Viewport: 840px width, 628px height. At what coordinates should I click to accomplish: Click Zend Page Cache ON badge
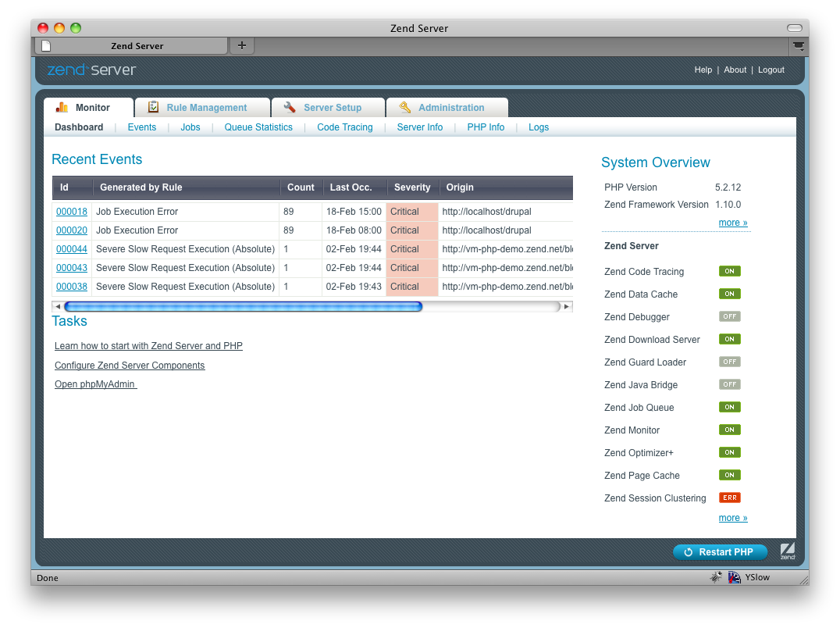730,475
